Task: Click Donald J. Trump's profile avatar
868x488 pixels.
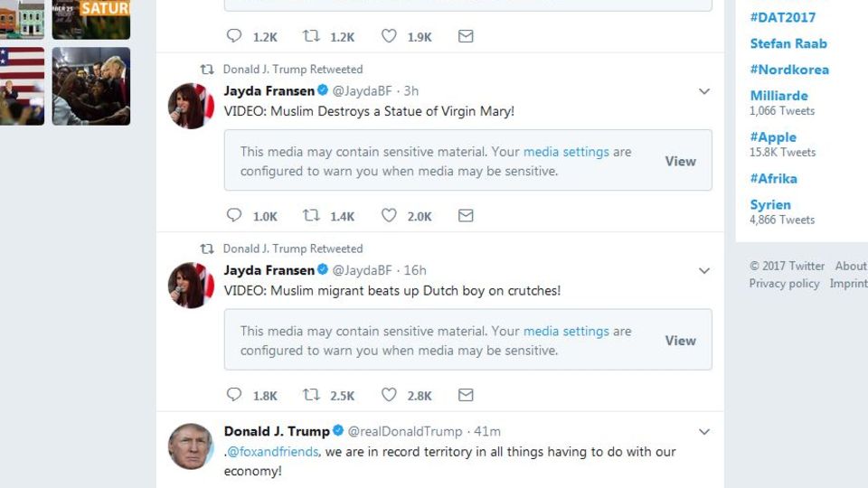Action: 191,446
